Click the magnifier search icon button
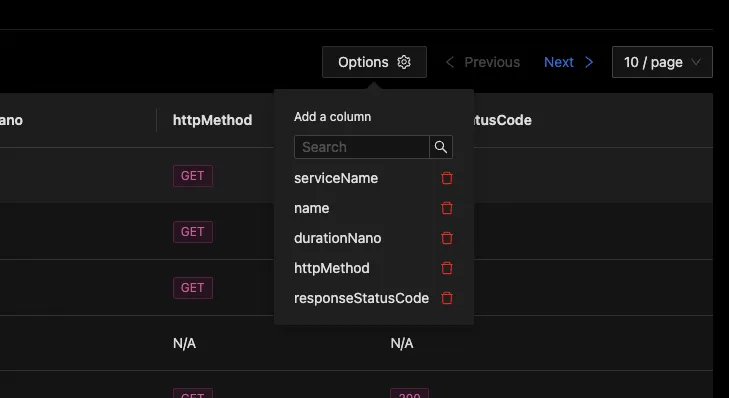The height and width of the screenshot is (398, 729). [441, 147]
